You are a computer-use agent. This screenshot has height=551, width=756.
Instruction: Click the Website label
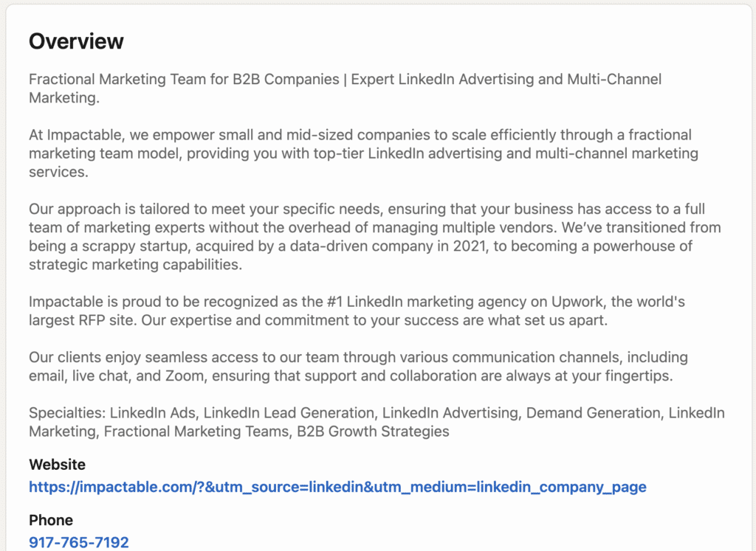point(57,465)
